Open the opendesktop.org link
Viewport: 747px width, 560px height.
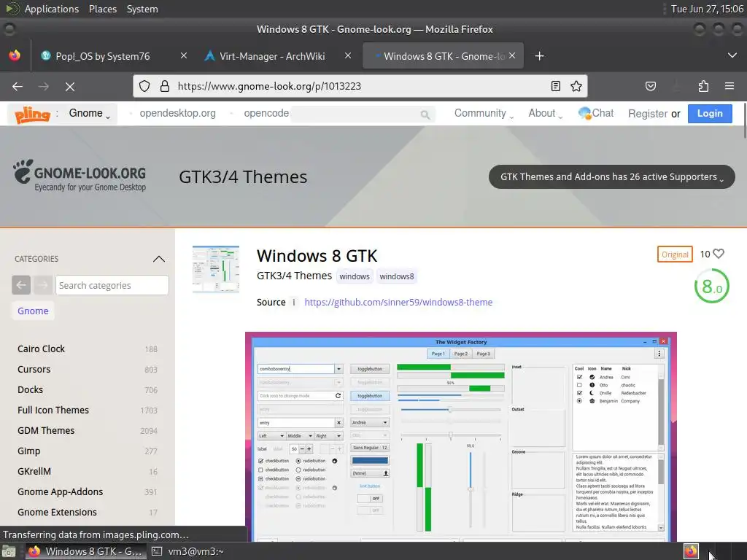point(178,113)
